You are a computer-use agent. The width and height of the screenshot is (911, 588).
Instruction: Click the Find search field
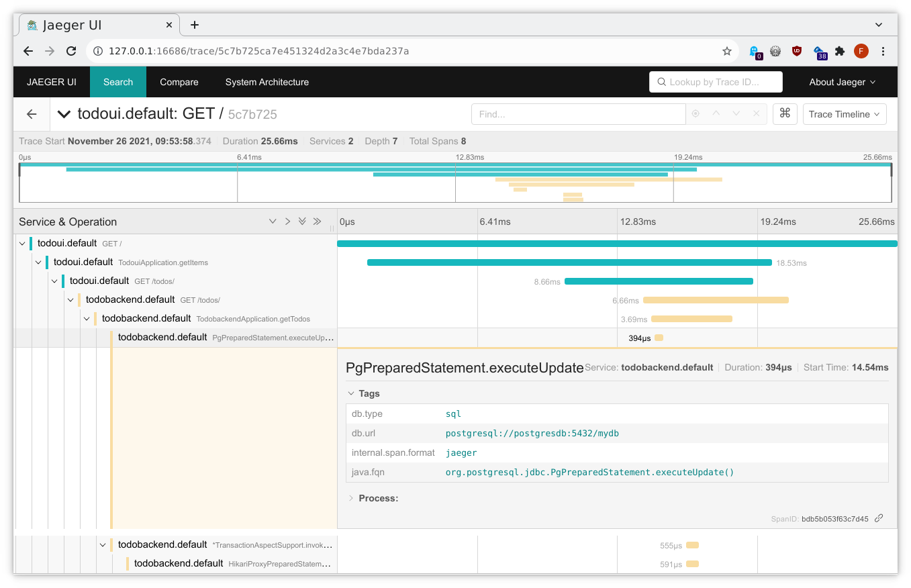tap(578, 114)
